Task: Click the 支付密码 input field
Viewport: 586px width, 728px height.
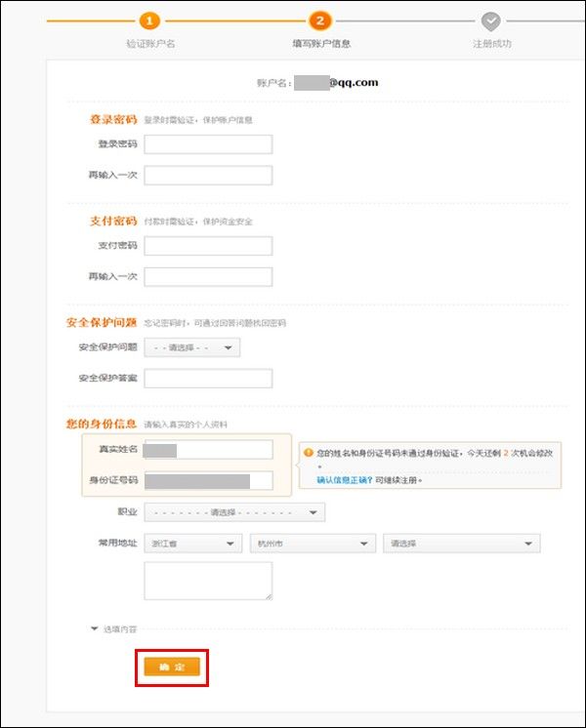Action: [208, 246]
